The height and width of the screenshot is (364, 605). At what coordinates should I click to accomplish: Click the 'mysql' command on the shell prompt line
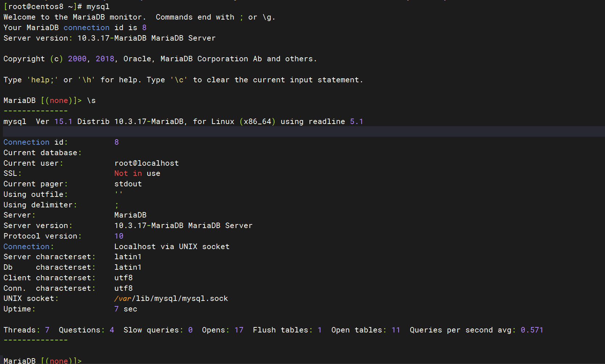98,7
